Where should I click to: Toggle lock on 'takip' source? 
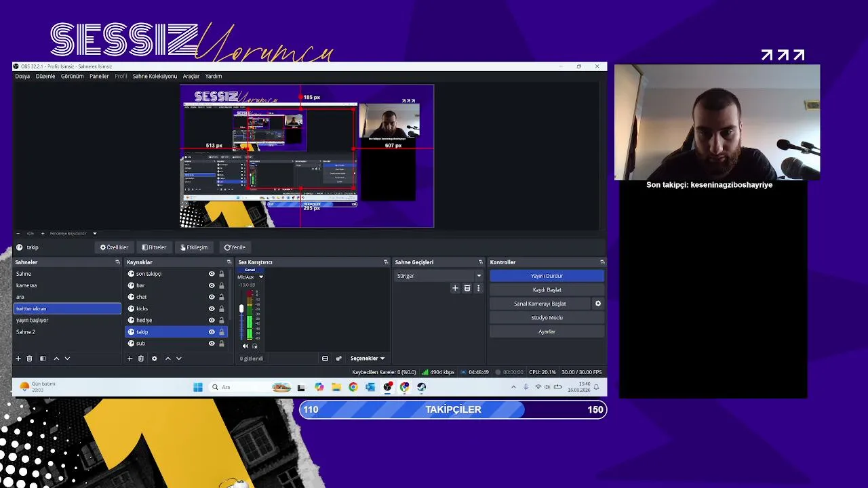coord(221,331)
